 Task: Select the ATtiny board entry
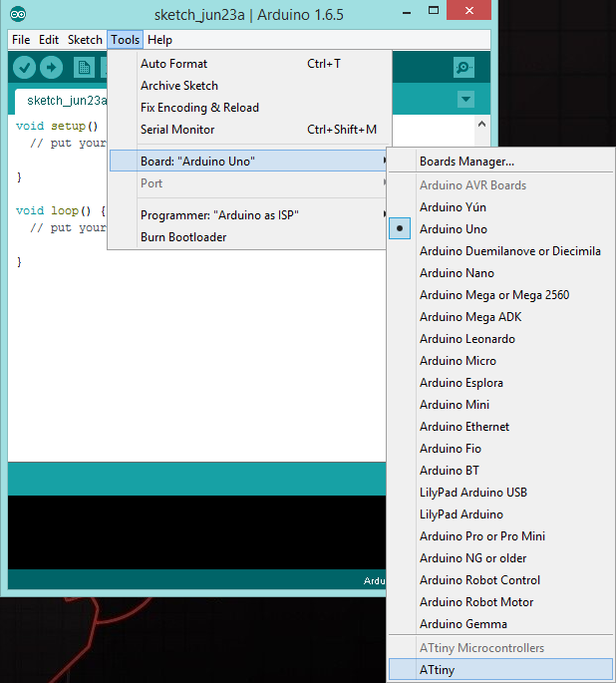(x=500, y=669)
